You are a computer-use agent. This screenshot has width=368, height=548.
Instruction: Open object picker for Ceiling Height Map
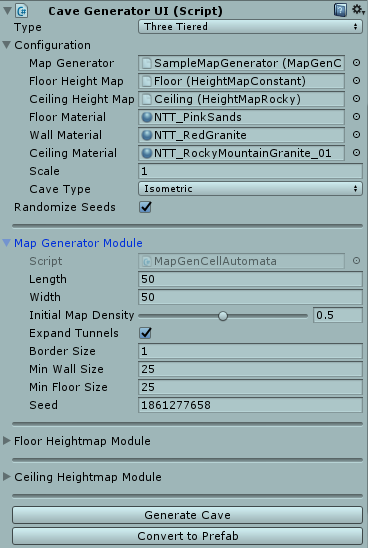[356, 99]
